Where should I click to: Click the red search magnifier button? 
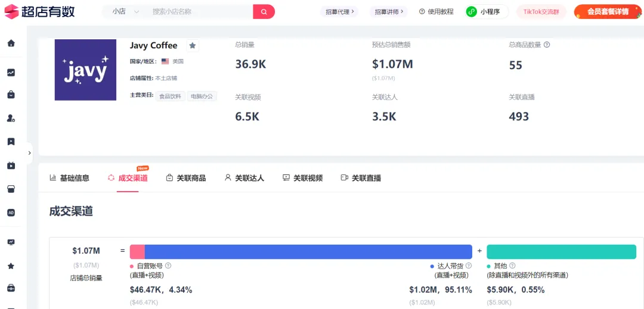[264, 11]
